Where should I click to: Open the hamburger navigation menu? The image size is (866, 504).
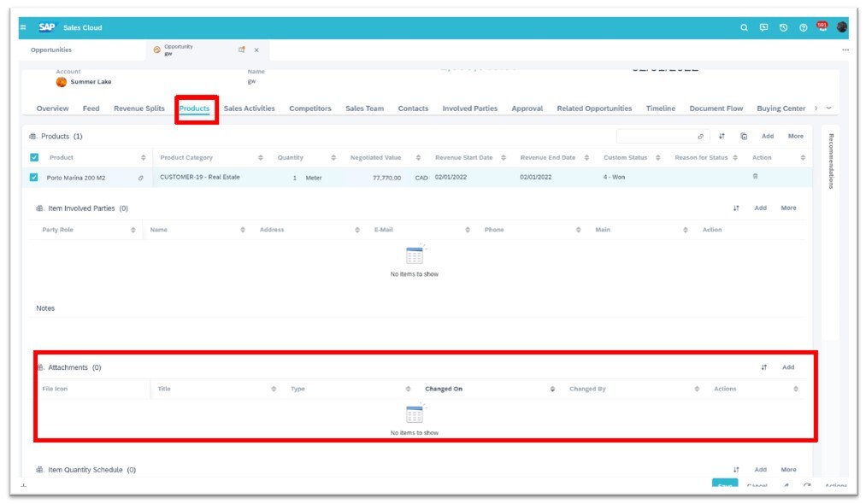[x=23, y=27]
